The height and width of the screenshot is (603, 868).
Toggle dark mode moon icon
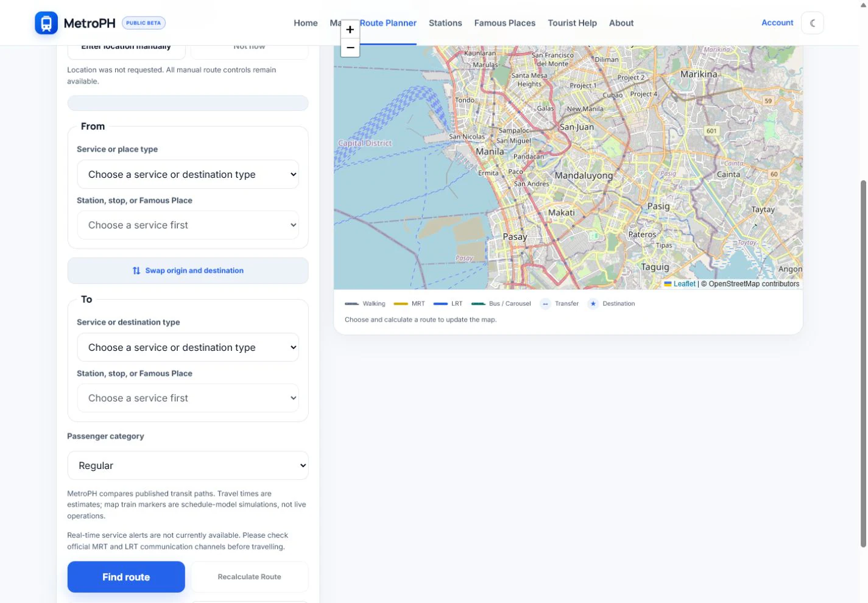813,23
